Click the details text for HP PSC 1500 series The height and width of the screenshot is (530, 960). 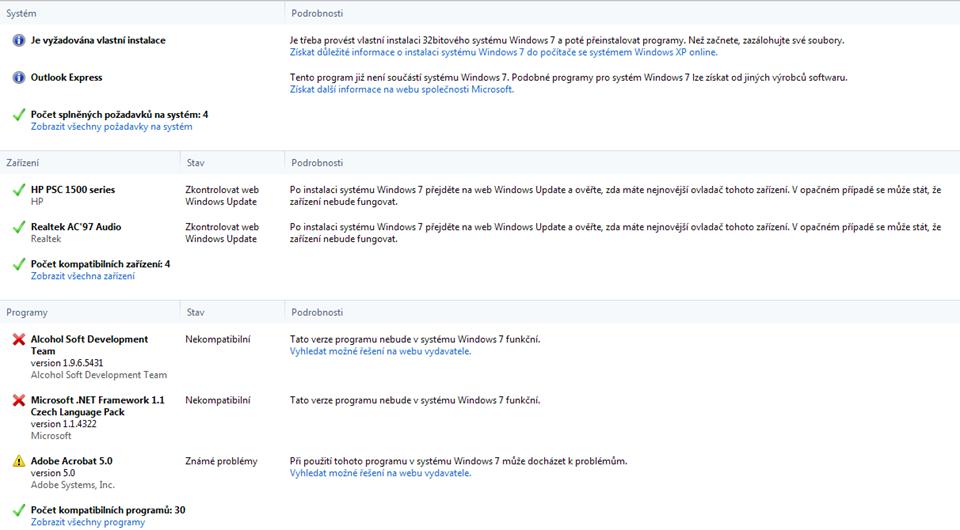click(615, 196)
